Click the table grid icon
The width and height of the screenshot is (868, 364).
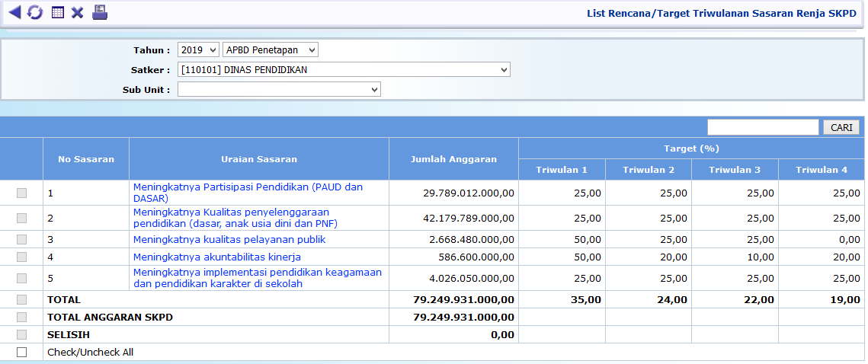tap(57, 12)
